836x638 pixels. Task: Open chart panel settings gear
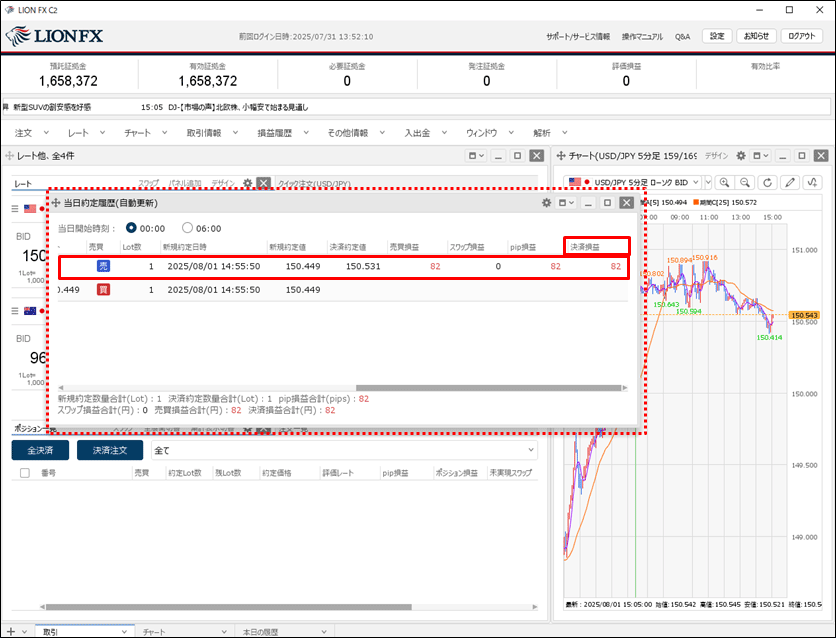coord(741,156)
